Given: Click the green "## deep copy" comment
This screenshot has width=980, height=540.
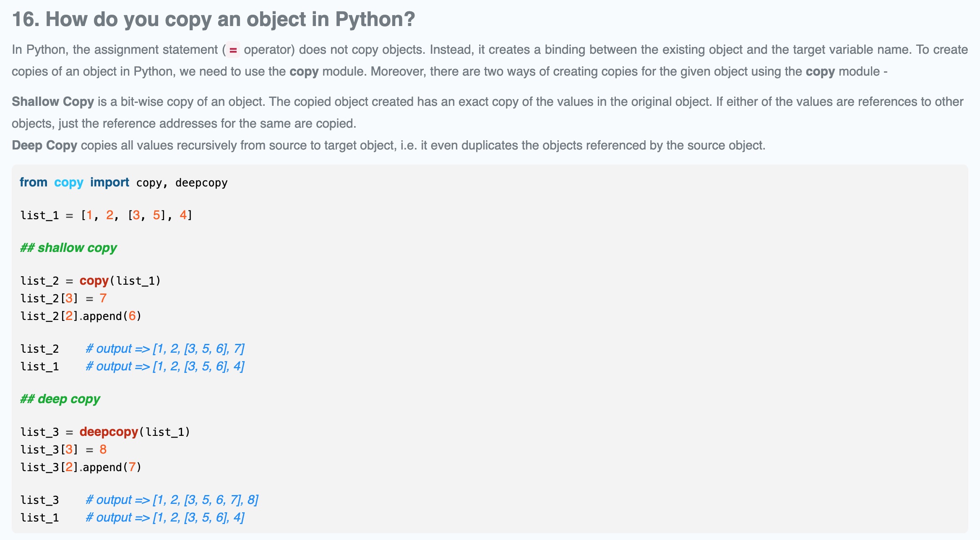Looking at the screenshot, I should pyautogui.click(x=60, y=399).
